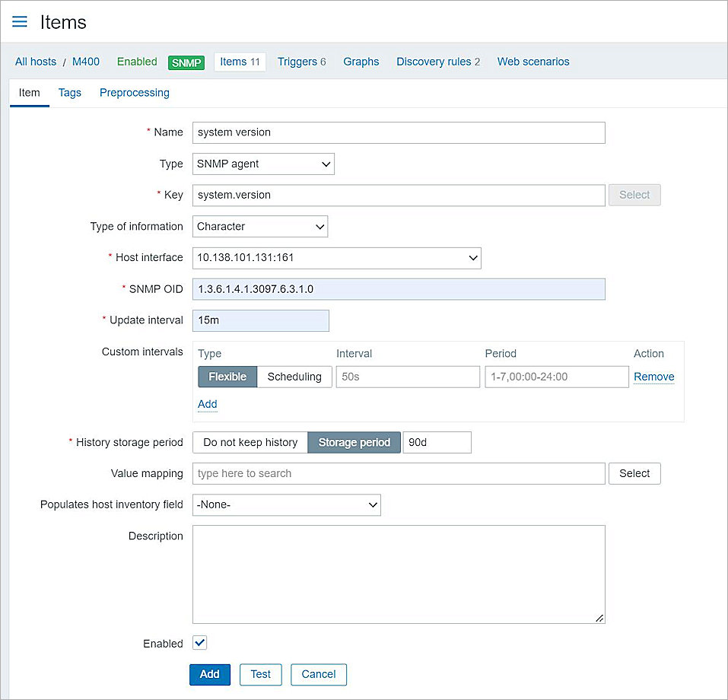Screen dimensions: 728x700
Task: Click the Test button
Action: [260, 674]
